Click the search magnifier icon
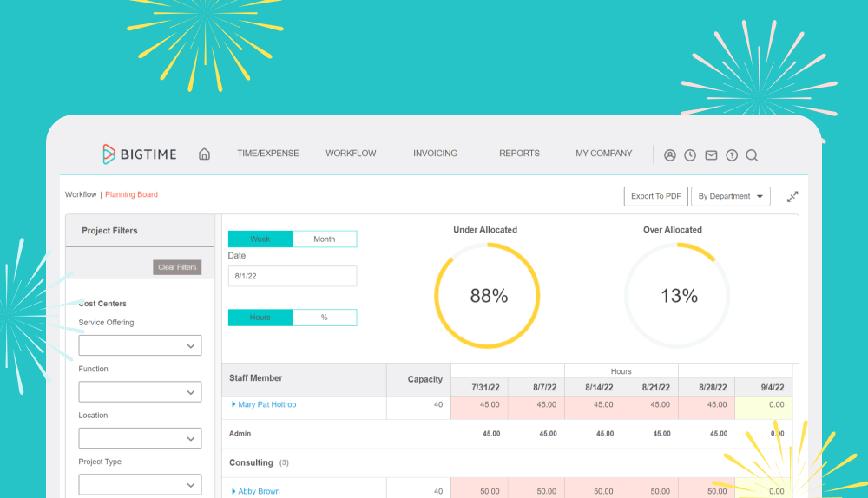The image size is (868, 498). tap(752, 155)
